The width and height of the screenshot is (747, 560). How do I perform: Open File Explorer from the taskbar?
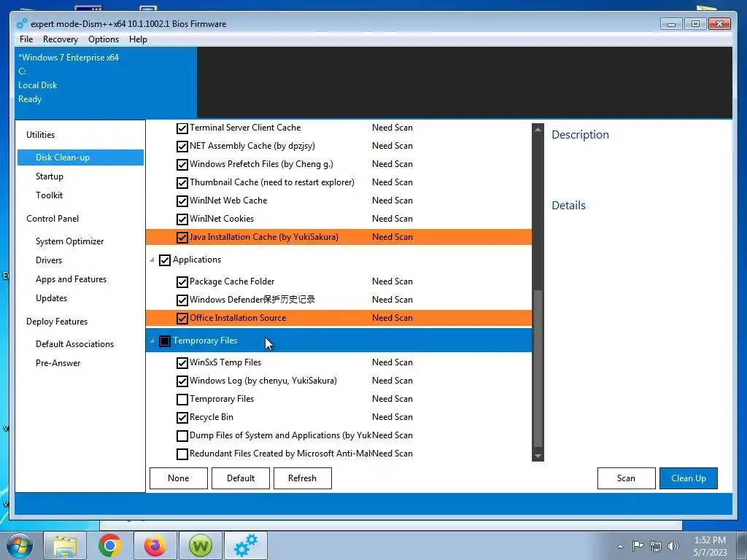pyautogui.click(x=65, y=545)
